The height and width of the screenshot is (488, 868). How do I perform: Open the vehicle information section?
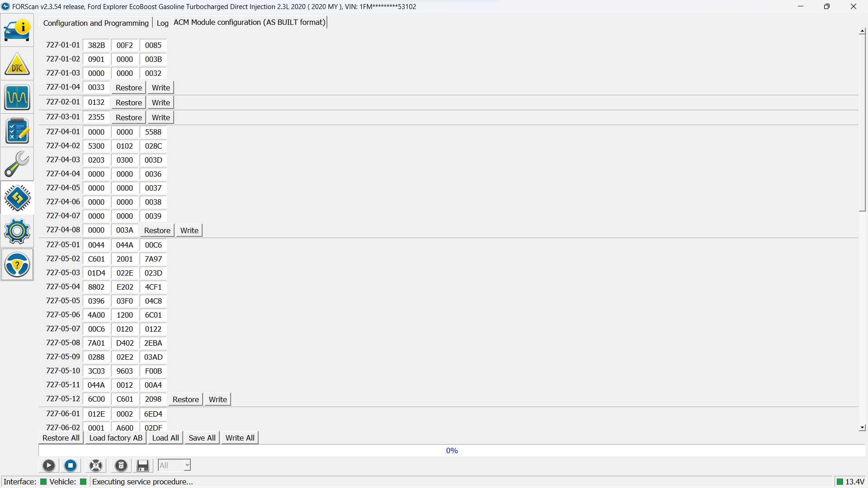pos(17,30)
